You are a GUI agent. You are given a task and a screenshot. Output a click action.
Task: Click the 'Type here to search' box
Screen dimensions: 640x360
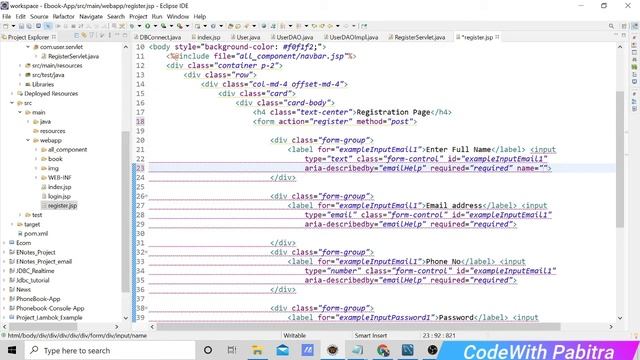click(x=110, y=350)
